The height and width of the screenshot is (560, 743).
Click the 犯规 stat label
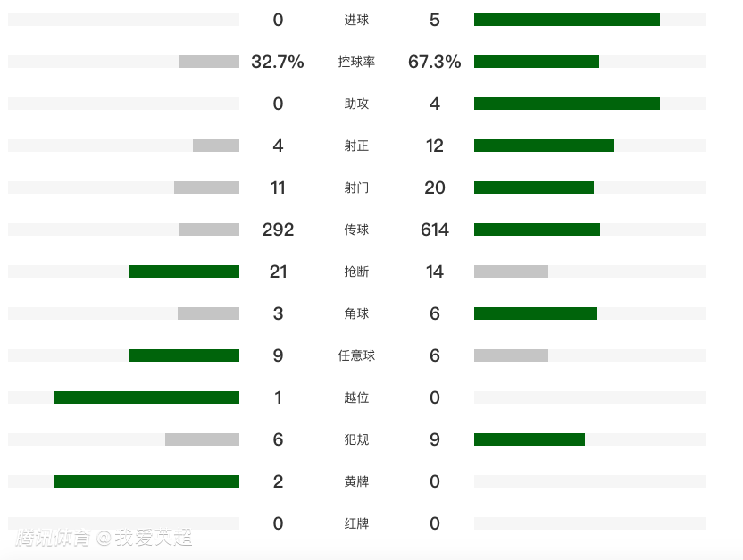pyautogui.click(x=356, y=439)
